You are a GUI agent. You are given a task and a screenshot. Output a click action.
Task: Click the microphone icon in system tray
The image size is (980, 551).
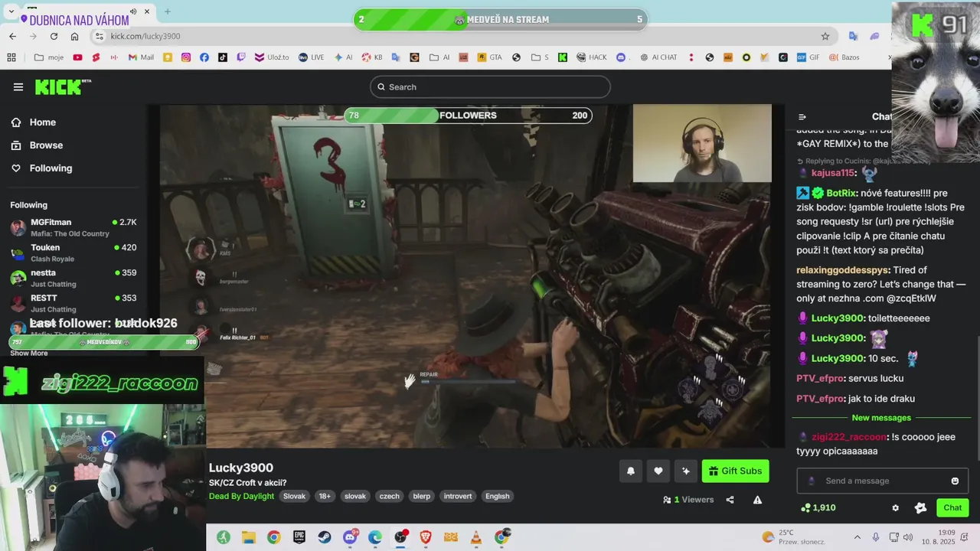click(x=875, y=537)
